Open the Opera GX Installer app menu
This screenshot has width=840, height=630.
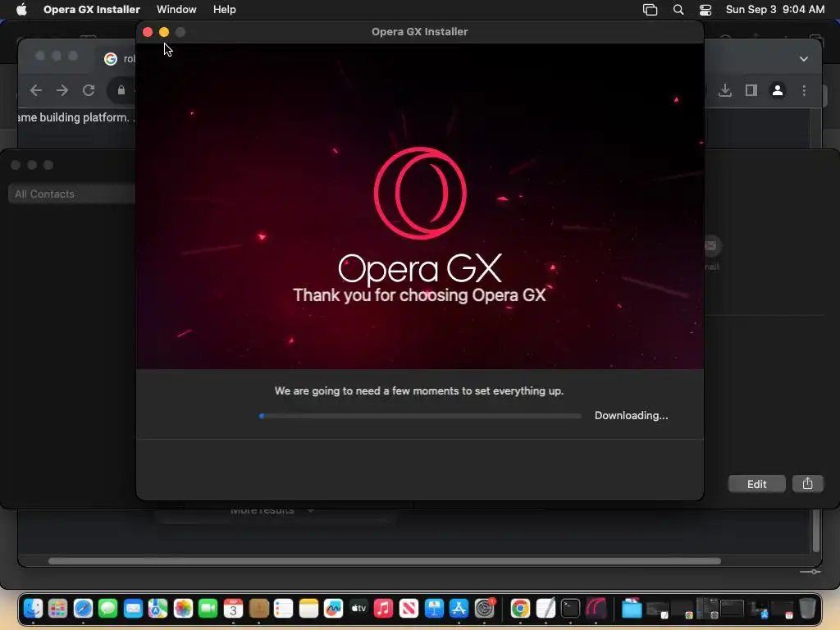tap(92, 10)
